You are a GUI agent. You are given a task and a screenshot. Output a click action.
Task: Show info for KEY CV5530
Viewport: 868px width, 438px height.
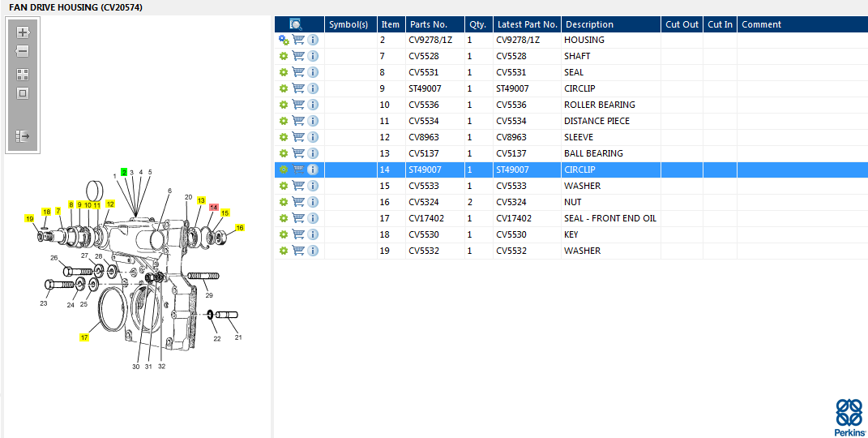[x=313, y=234]
